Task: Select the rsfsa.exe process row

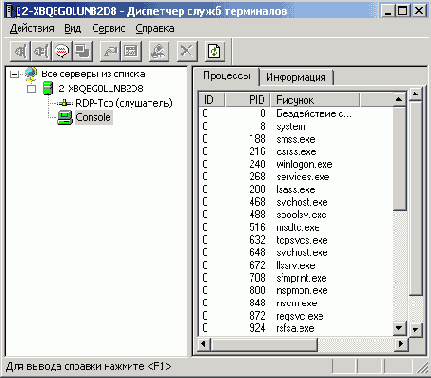Action: 296,328
